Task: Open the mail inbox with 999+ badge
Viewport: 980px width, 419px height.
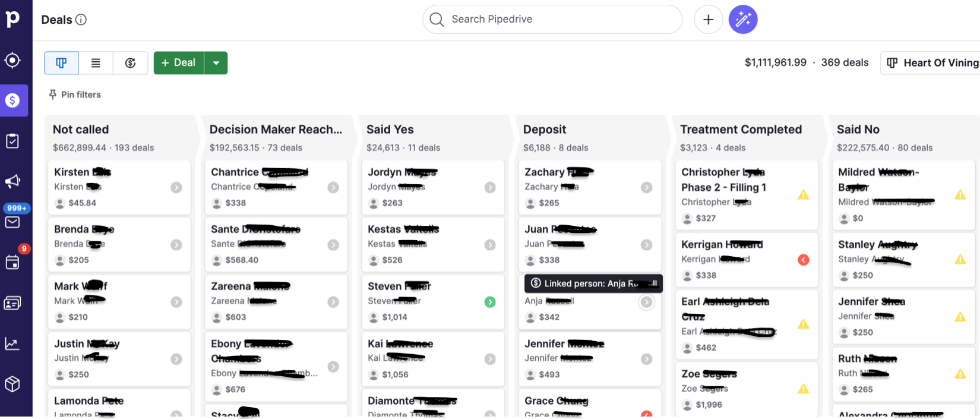Action: point(12,222)
